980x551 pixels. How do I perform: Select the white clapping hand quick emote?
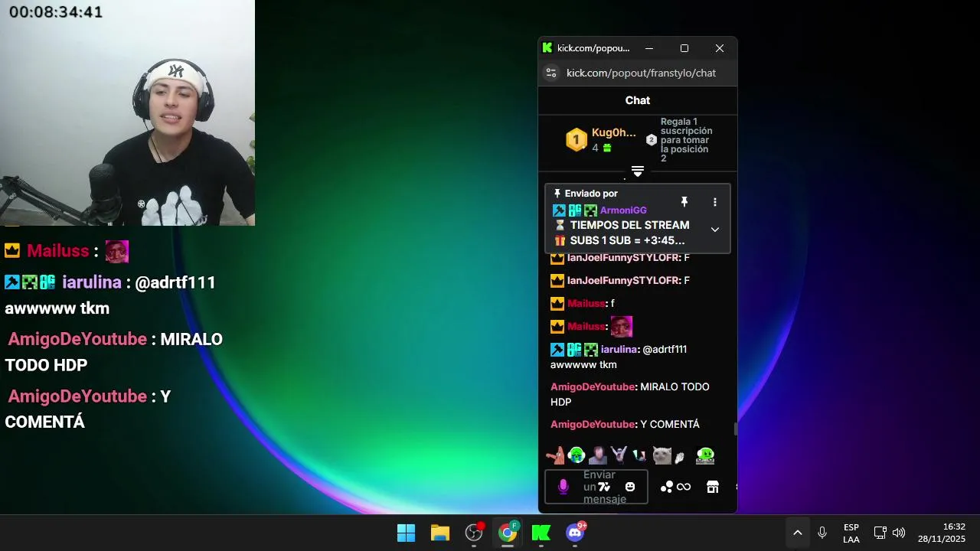coord(679,458)
